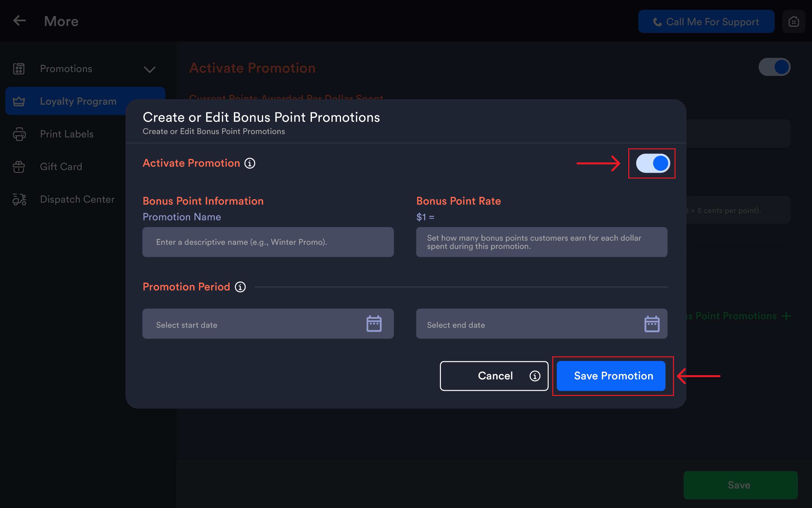The width and height of the screenshot is (812, 508).
Task: Open the store icon in top-right corner
Action: (794, 22)
